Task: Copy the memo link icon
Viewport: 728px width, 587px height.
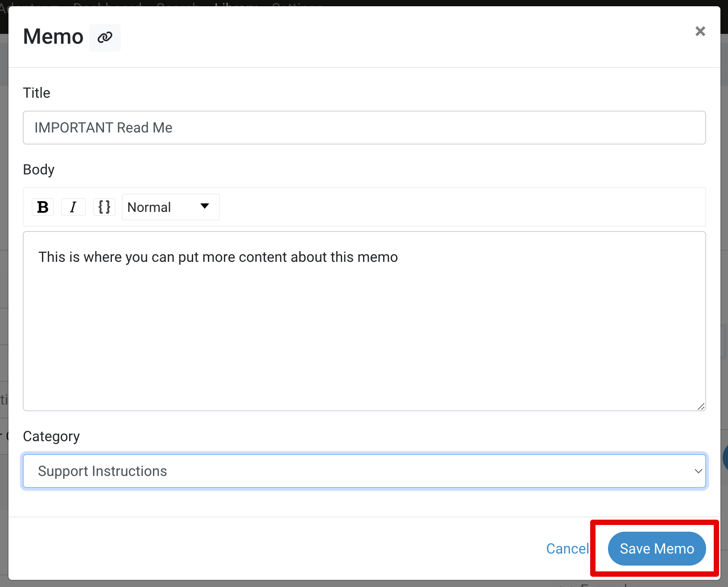Action: 105,37
